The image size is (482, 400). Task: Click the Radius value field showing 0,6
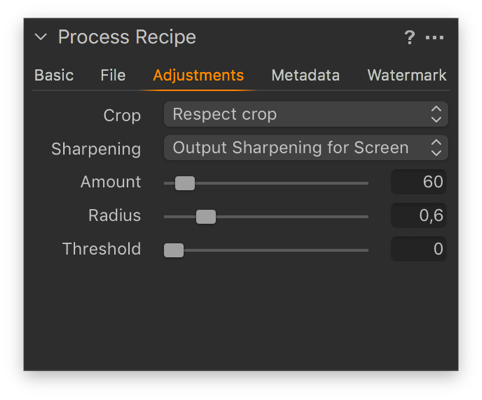click(419, 215)
